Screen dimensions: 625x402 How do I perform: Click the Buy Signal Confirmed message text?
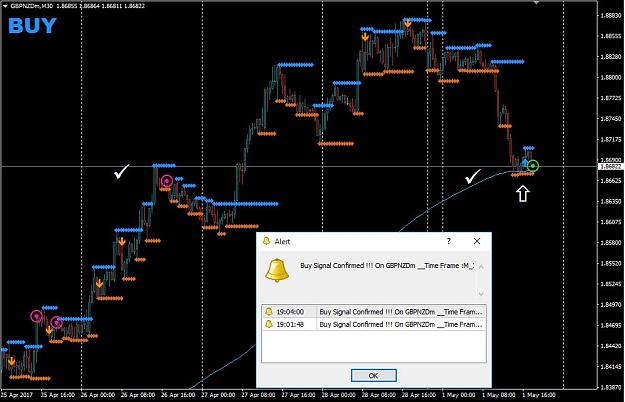point(387,265)
